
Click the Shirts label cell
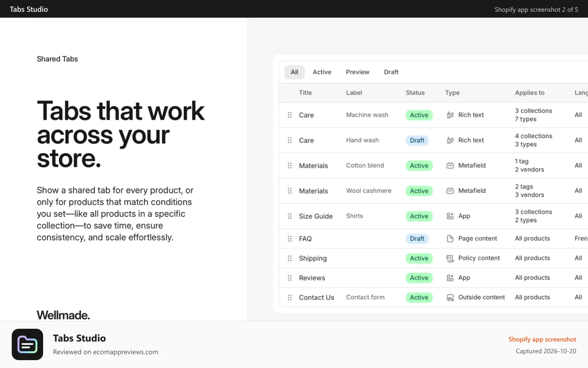pyautogui.click(x=354, y=216)
